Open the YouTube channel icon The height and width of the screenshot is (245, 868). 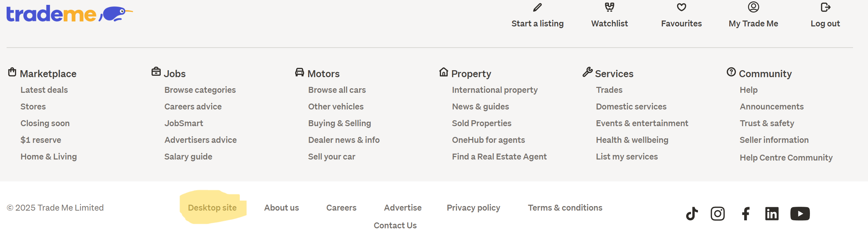coord(800,214)
